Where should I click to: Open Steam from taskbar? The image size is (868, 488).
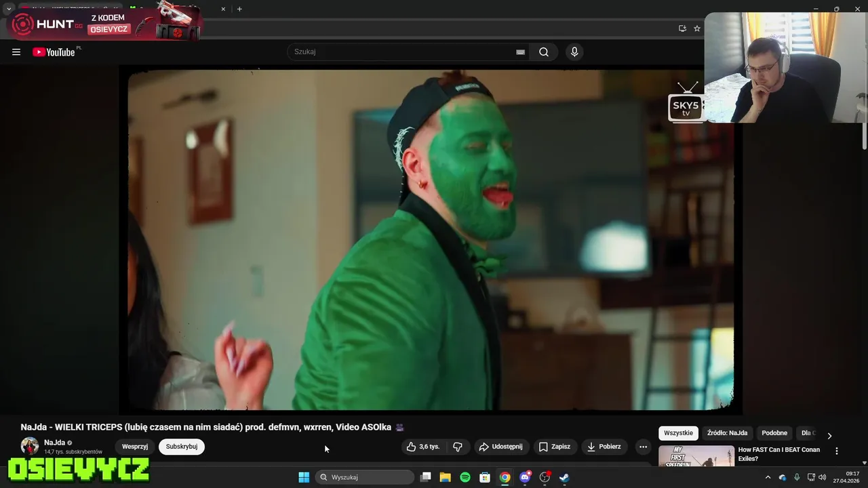[564, 477]
